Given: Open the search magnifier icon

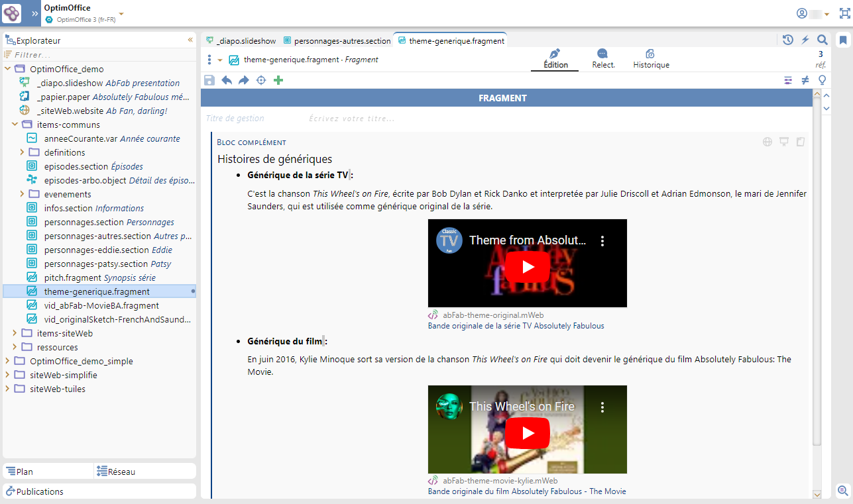Looking at the screenshot, I should [x=823, y=40].
